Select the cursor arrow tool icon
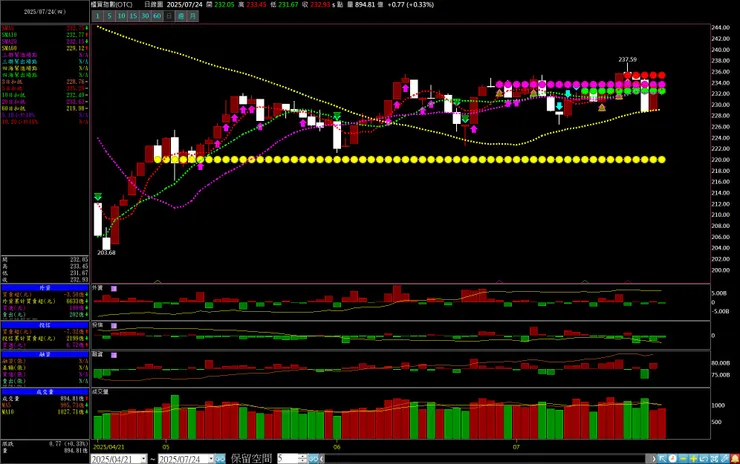 [663, 458]
